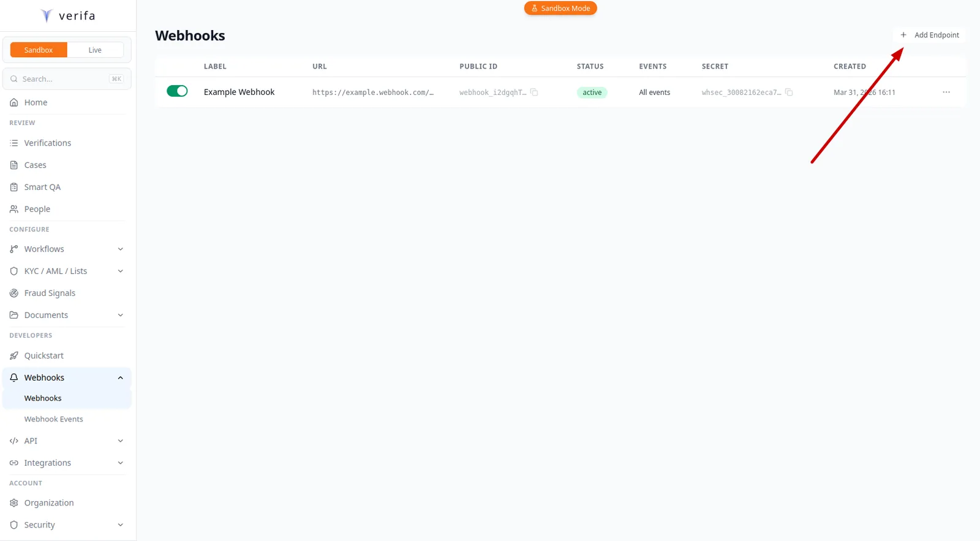
Task: Click the People users icon
Action: pos(14,209)
